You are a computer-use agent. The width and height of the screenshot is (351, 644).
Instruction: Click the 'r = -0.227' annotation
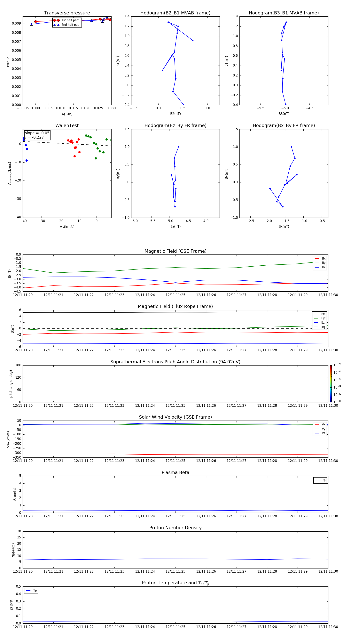(x=35, y=137)
